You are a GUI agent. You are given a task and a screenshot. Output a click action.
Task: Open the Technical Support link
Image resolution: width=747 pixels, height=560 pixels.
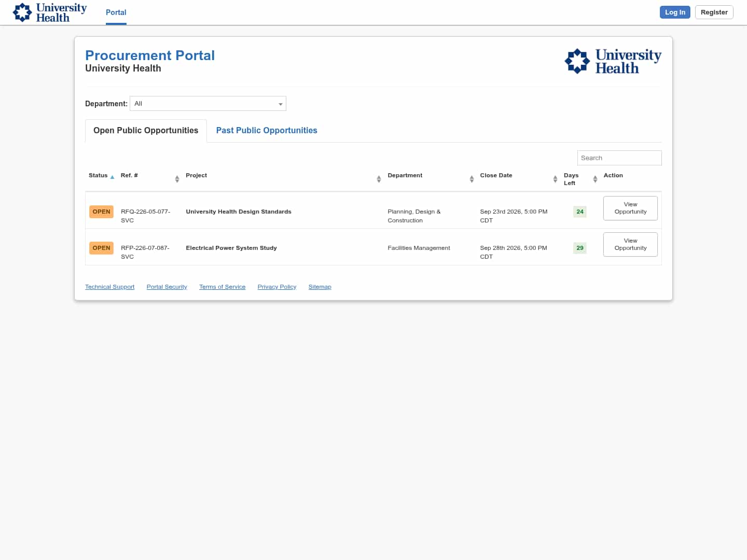(x=109, y=287)
